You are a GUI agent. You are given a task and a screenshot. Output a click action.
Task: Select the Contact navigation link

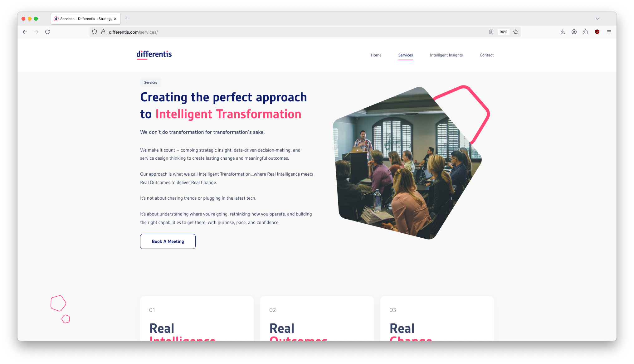pyautogui.click(x=486, y=55)
